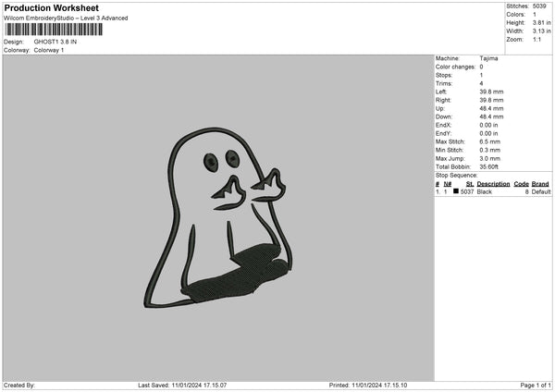Click the Max Stitch value 6.5 mm
The height and width of the screenshot is (392, 555).
pyautogui.click(x=490, y=141)
